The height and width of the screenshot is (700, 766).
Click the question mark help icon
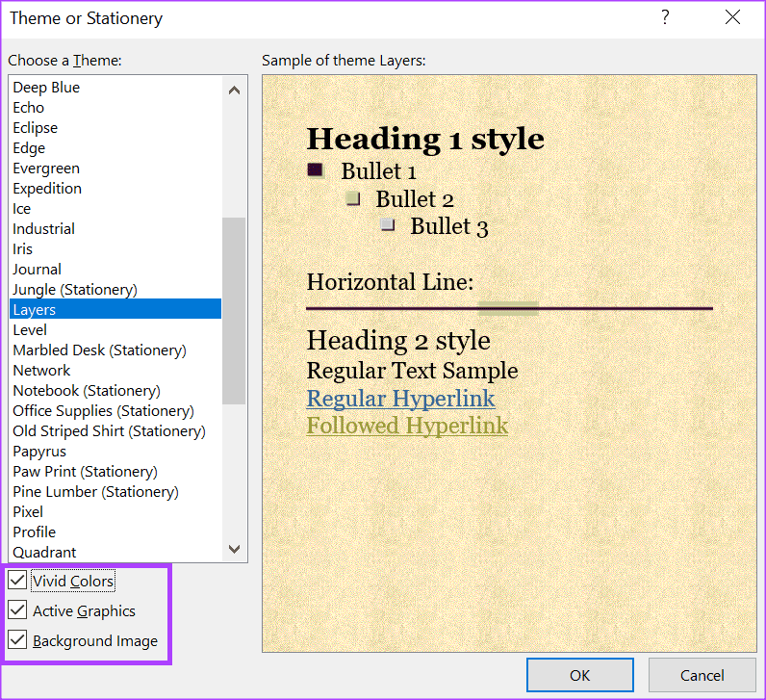[665, 17]
